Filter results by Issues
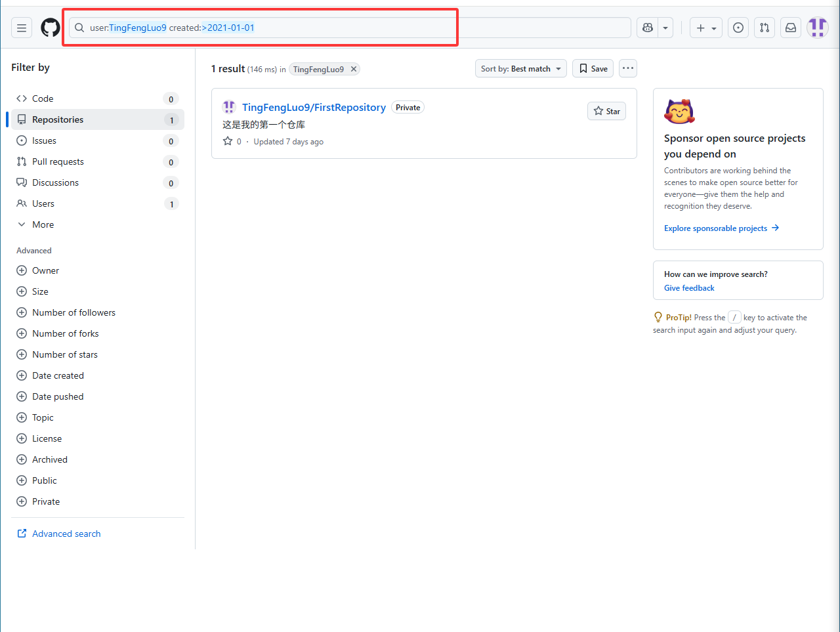The image size is (840, 632). coord(44,140)
